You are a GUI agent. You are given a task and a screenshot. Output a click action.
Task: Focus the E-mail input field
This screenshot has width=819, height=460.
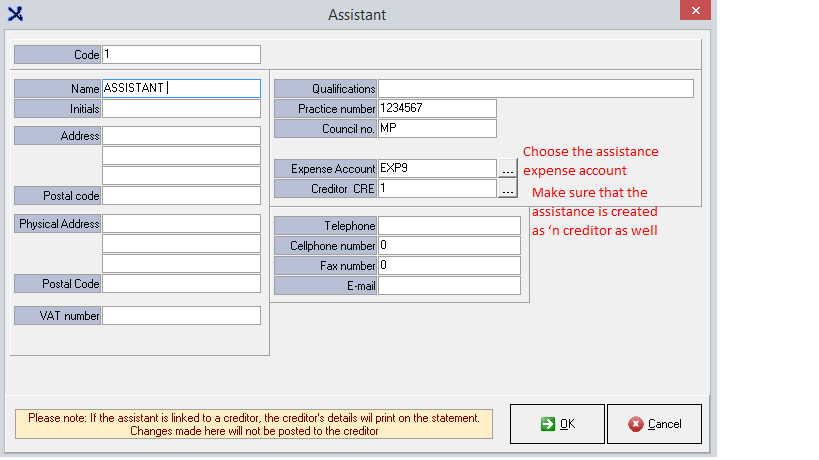coord(449,286)
